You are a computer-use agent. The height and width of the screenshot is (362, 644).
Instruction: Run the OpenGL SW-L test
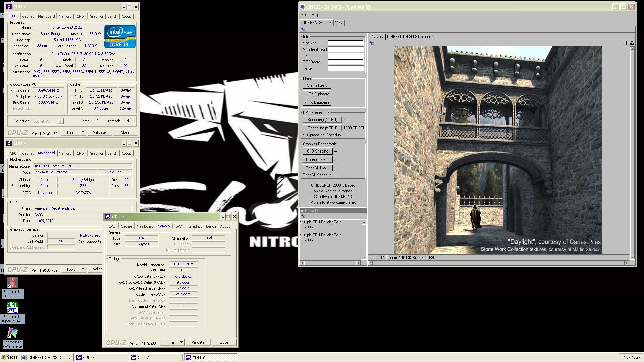[317, 160]
